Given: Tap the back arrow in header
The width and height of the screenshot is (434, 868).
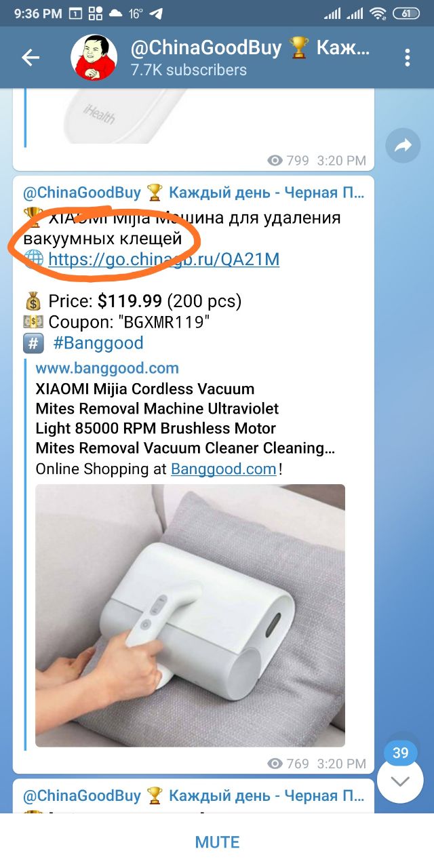Looking at the screenshot, I should point(31,58).
